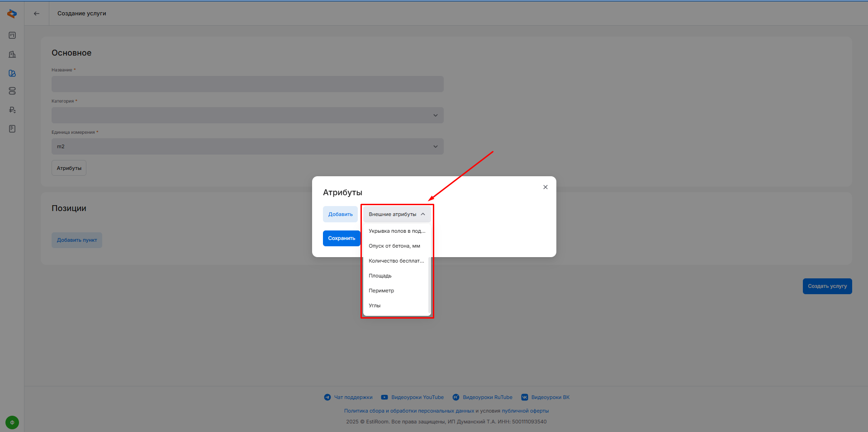
Task: Open the board icon in sidebar
Action: coord(12,35)
